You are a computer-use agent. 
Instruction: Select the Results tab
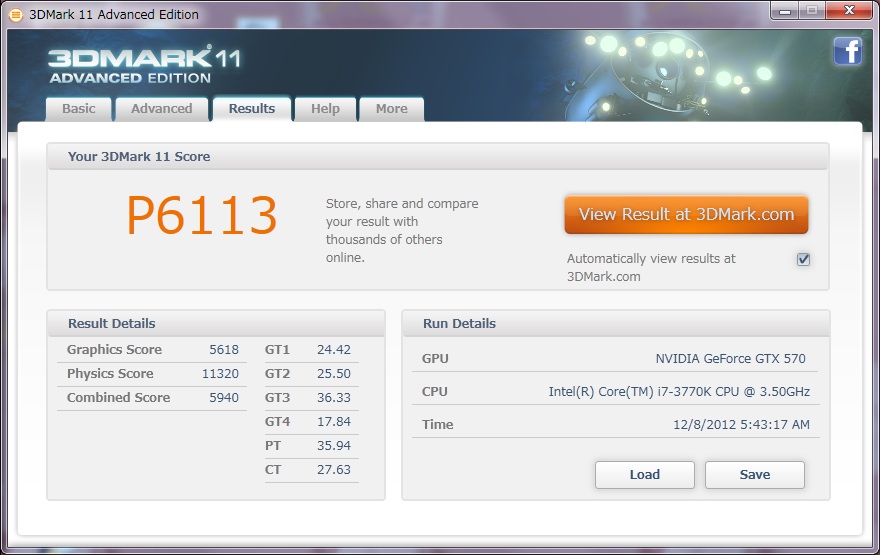252,109
